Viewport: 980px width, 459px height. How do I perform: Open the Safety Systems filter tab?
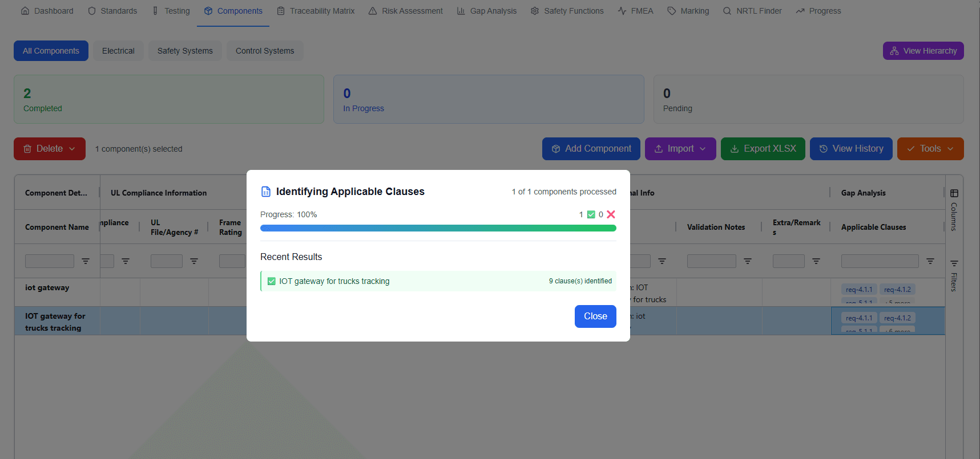click(x=185, y=51)
